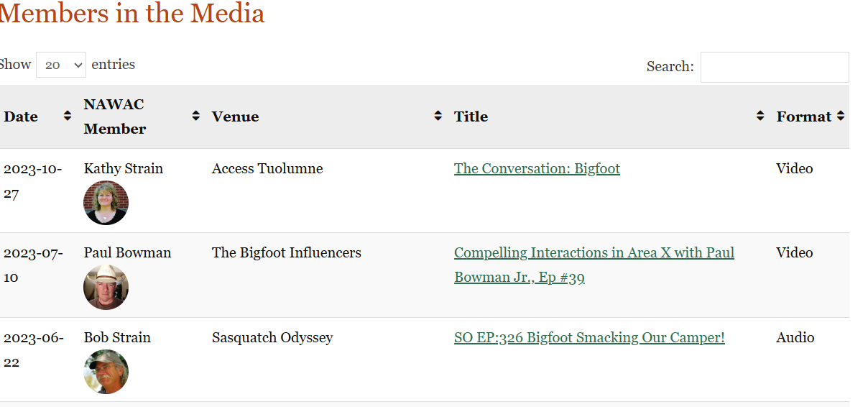Image resolution: width=868 pixels, height=407 pixels.
Task: Click the Date column header text
Action: (x=21, y=116)
